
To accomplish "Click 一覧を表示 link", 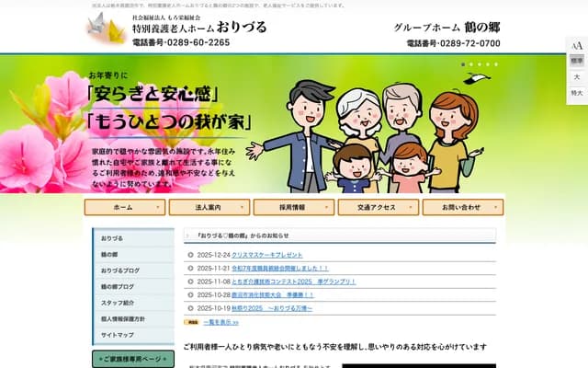I will click(x=221, y=322).
